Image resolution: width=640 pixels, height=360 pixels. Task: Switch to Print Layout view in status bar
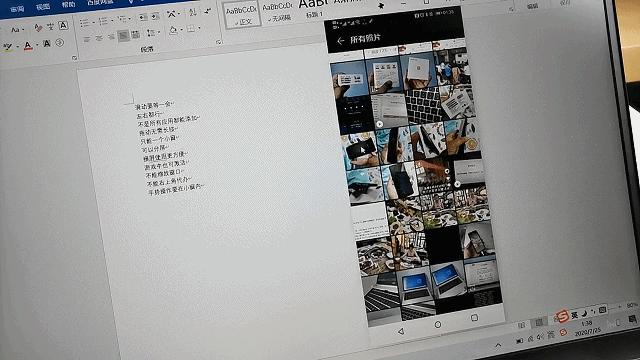coord(539,323)
